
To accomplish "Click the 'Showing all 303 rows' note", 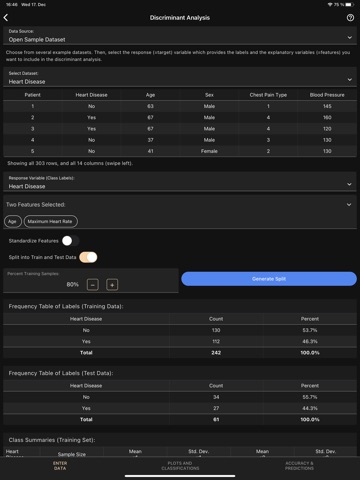I will tap(70, 163).
